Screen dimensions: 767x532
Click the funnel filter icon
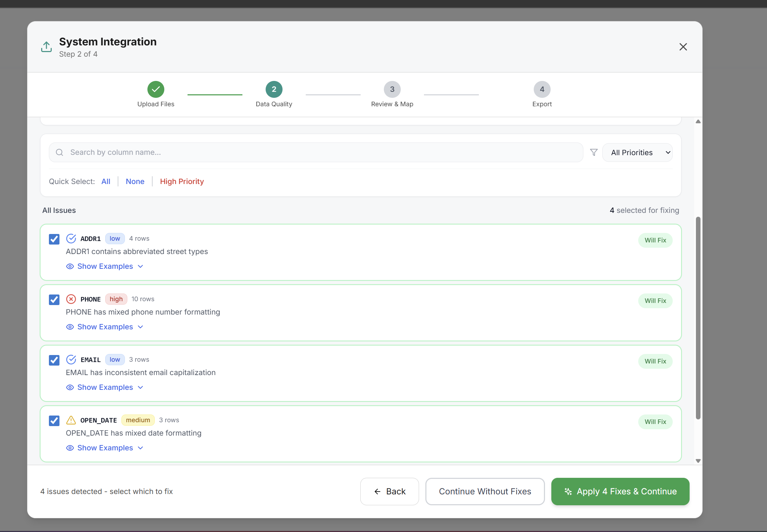pyautogui.click(x=594, y=152)
